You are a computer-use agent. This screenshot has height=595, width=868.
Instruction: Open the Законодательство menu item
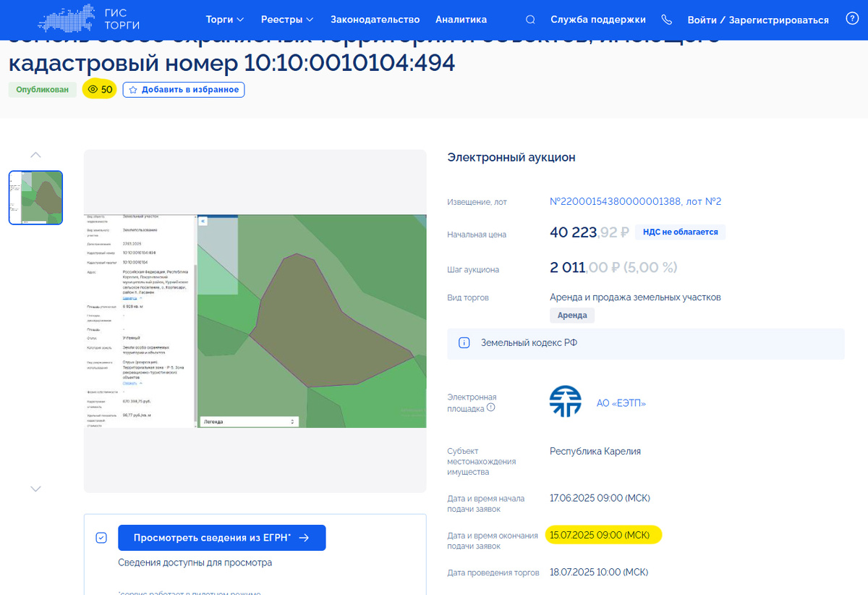pyautogui.click(x=375, y=20)
